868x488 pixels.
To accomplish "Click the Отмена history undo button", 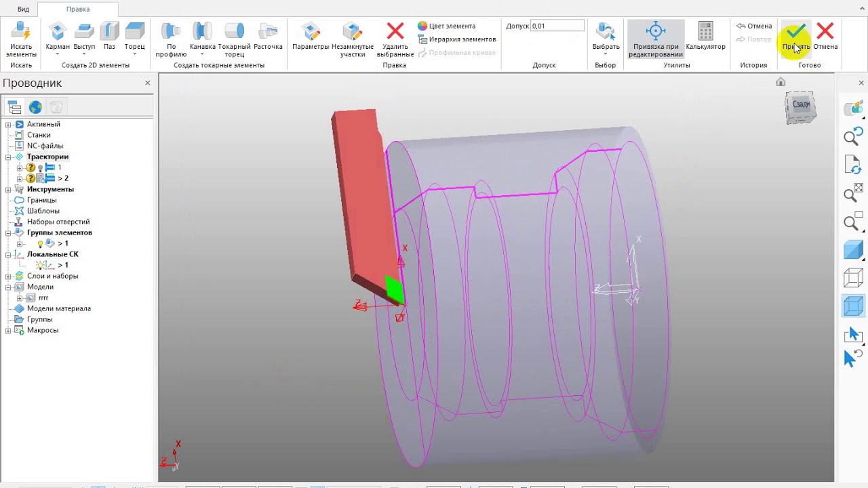I will (x=754, y=26).
